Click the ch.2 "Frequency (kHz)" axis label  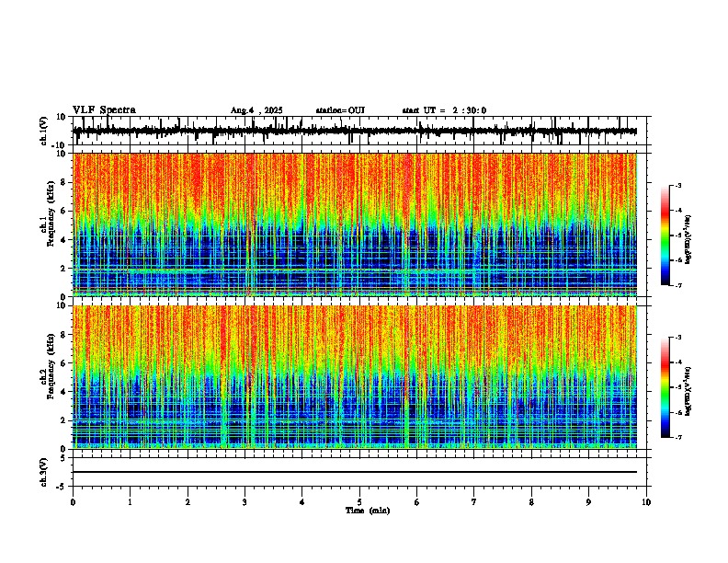(51, 366)
